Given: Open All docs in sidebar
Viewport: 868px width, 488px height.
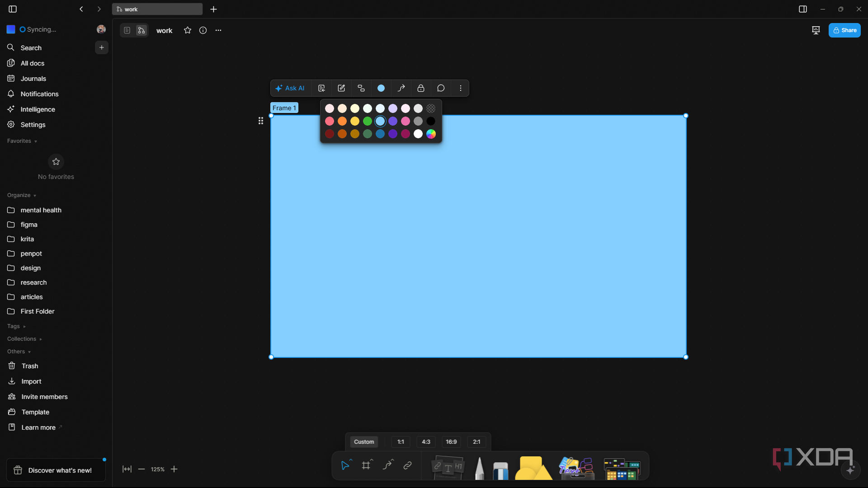Looking at the screenshot, I should tap(56, 63).
